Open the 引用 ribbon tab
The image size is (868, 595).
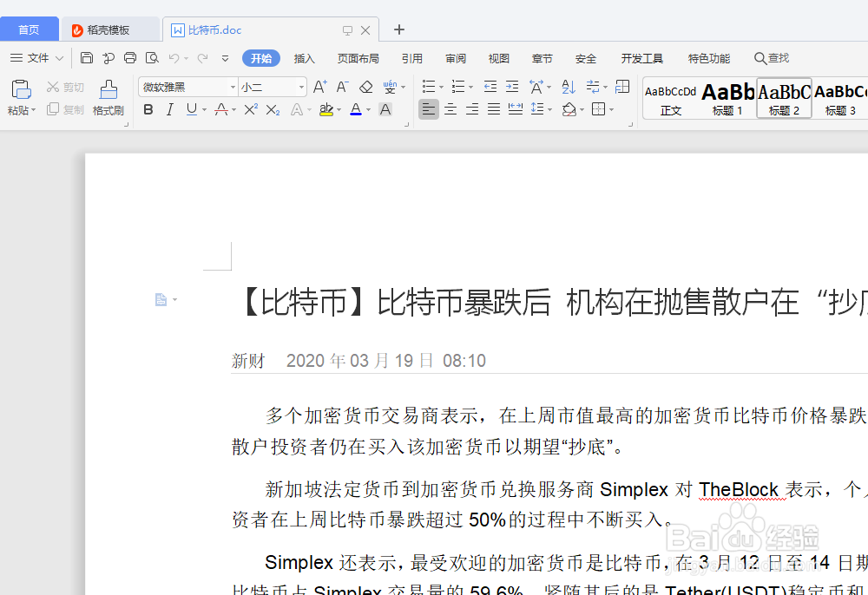tap(411, 58)
